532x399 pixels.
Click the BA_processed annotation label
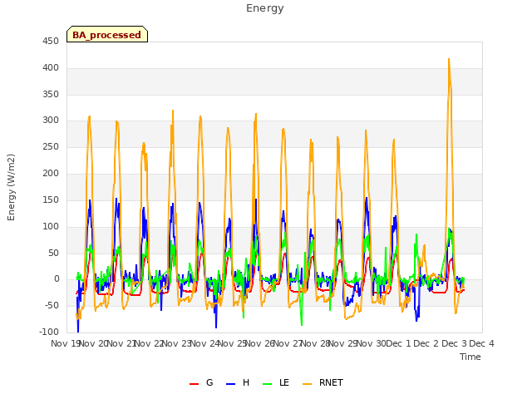[107, 35]
